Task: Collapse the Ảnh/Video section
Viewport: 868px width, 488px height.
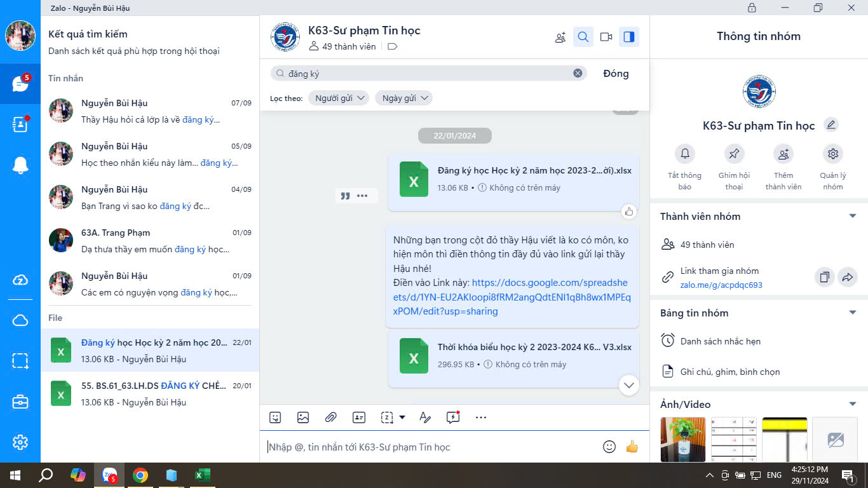Action: pyautogui.click(x=853, y=404)
